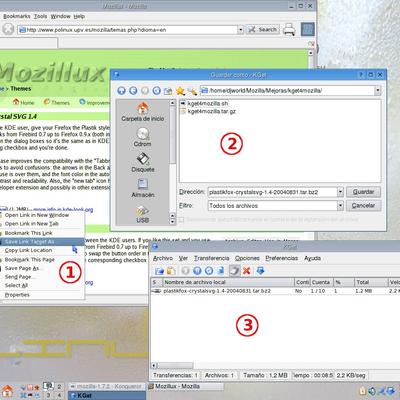Screen dimensions: 400x400
Task: Click the Mozilla throbber icon
Action: (x=308, y=29)
